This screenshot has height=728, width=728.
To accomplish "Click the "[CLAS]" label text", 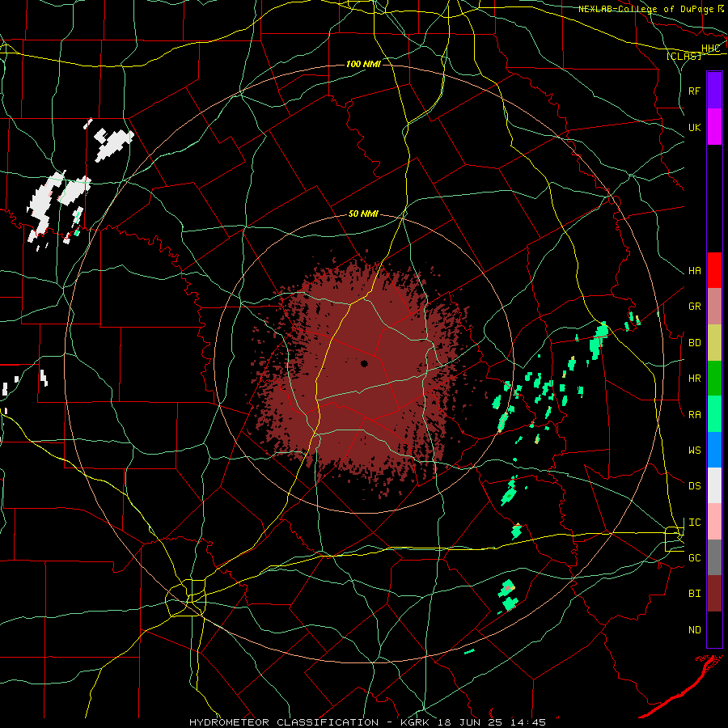I will tap(684, 56).
